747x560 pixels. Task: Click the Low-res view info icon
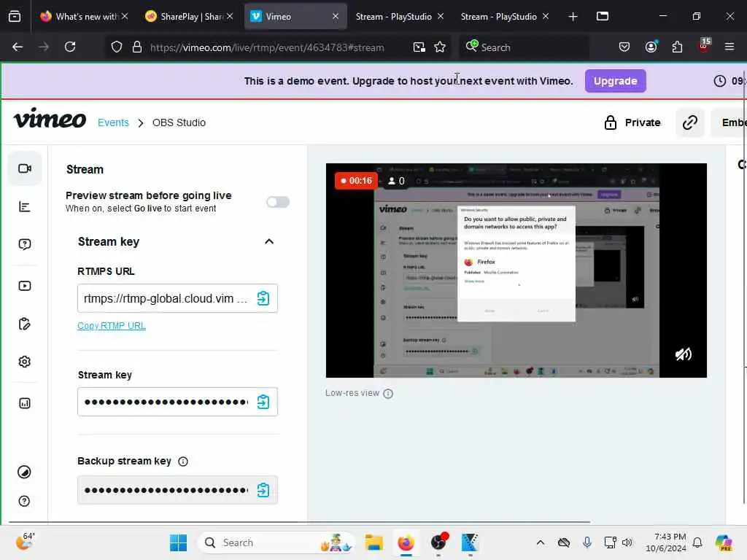pyautogui.click(x=388, y=393)
